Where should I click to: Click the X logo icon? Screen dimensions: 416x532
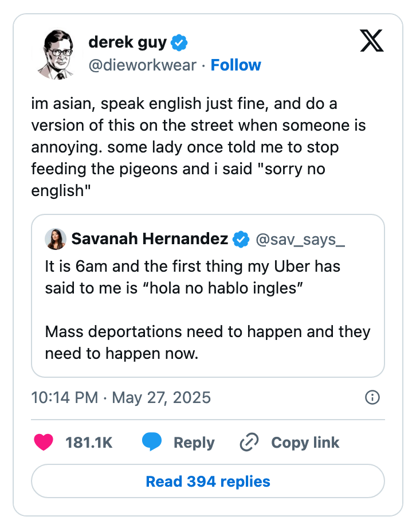click(371, 41)
